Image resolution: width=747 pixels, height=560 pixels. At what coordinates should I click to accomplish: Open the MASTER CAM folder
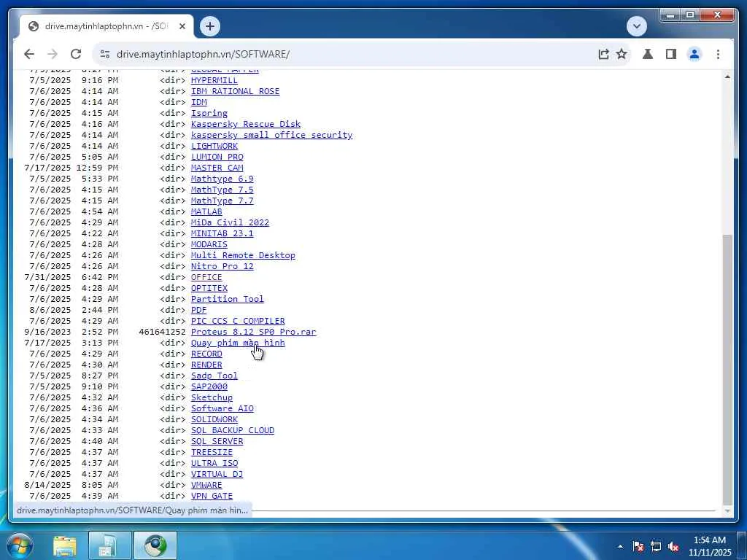[217, 168]
